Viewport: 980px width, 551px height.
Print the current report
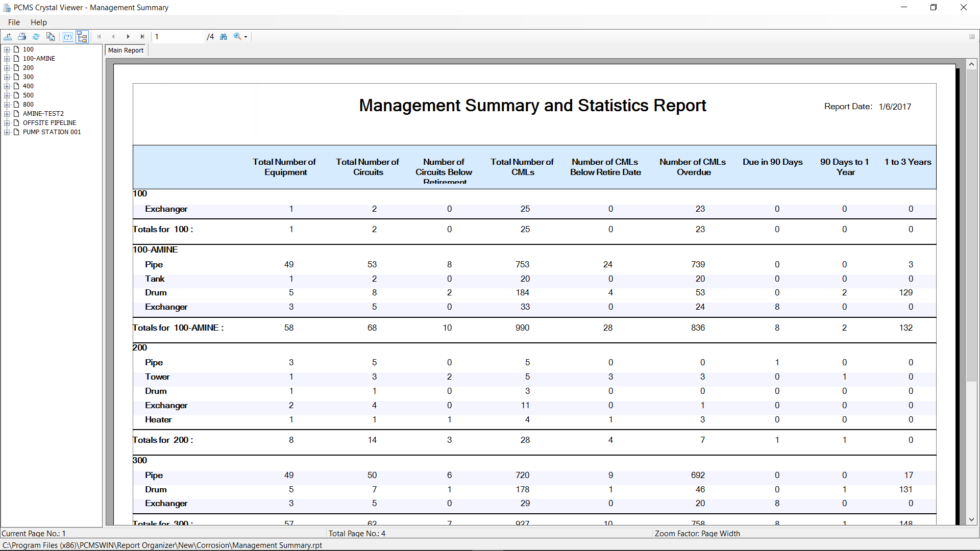pyautogui.click(x=22, y=36)
